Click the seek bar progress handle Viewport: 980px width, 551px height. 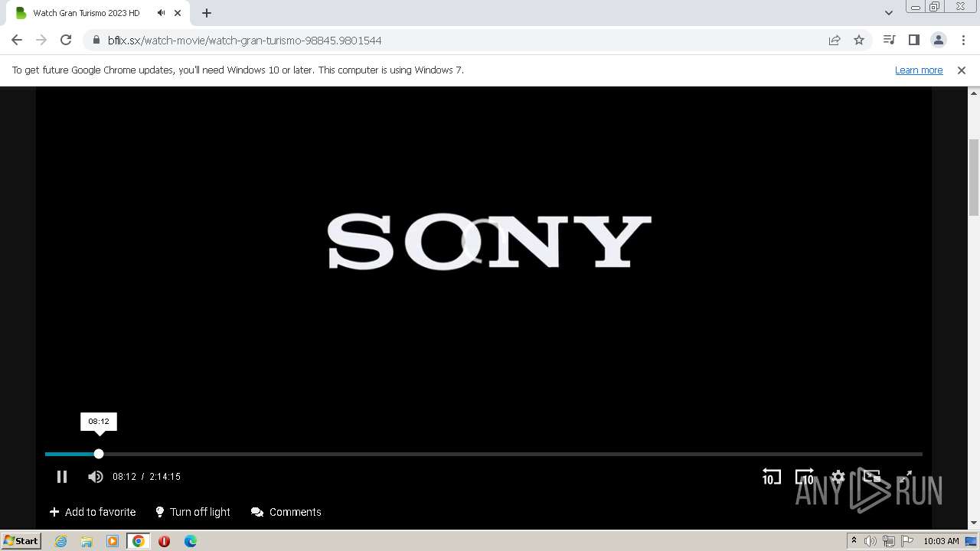[x=99, y=454]
